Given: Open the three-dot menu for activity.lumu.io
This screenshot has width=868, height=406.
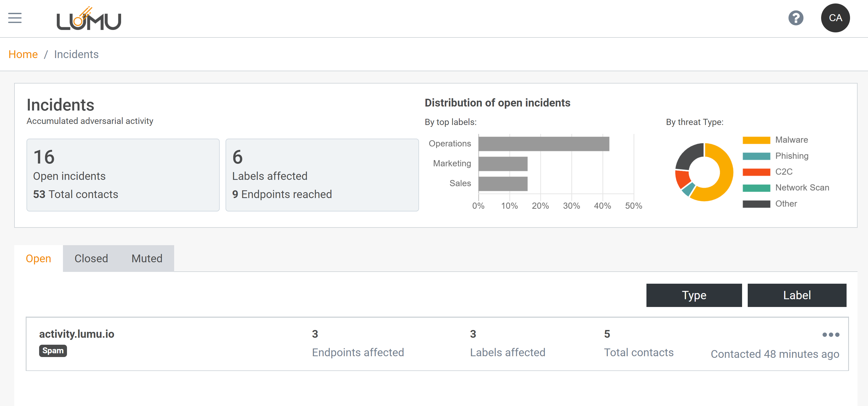Looking at the screenshot, I should (830, 334).
